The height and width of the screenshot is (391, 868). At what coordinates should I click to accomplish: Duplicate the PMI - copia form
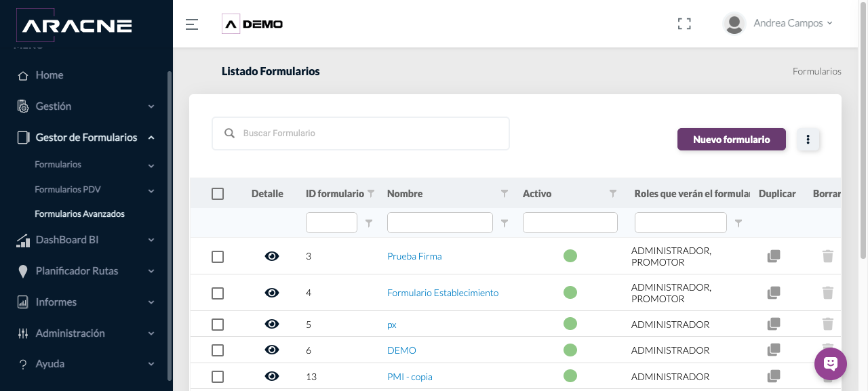click(774, 376)
